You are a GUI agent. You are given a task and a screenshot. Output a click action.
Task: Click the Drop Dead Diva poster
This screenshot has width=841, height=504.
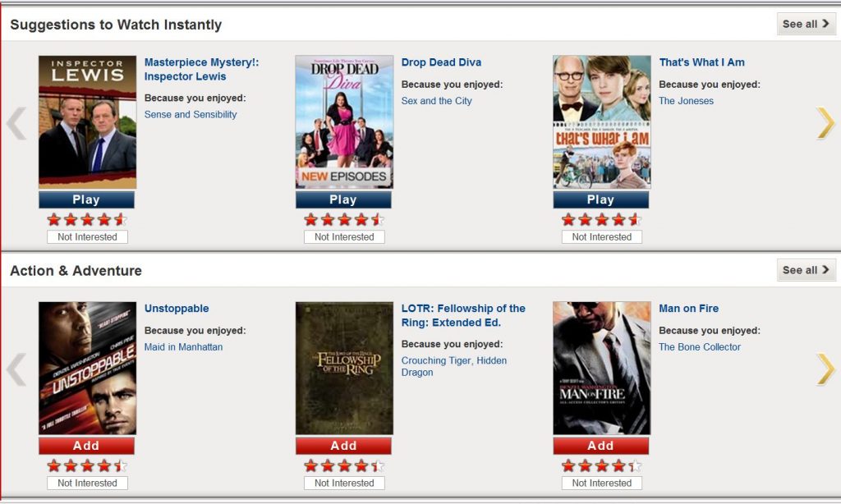344,121
